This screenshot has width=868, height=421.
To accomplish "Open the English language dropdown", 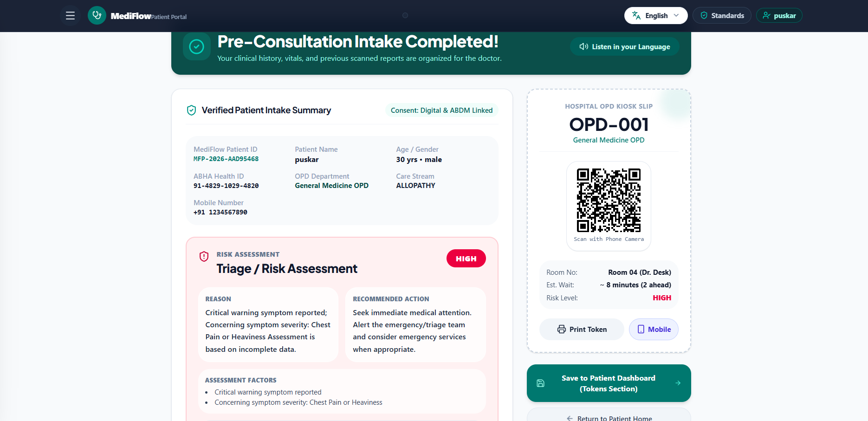I will [656, 15].
